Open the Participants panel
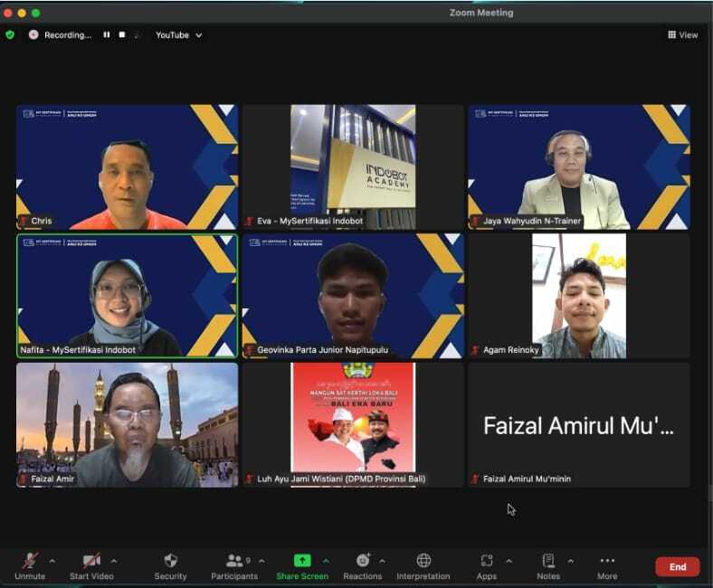This screenshot has height=588, width=713. click(x=234, y=561)
